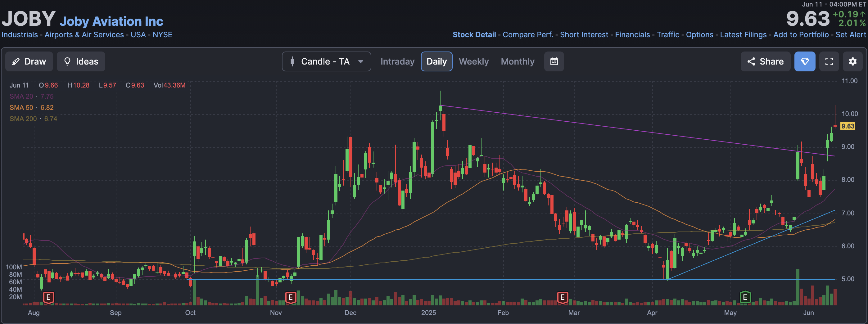This screenshot has width=868, height=324.
Task: Click the SMA 50 indicator label
Action: [x=31, y=107]
